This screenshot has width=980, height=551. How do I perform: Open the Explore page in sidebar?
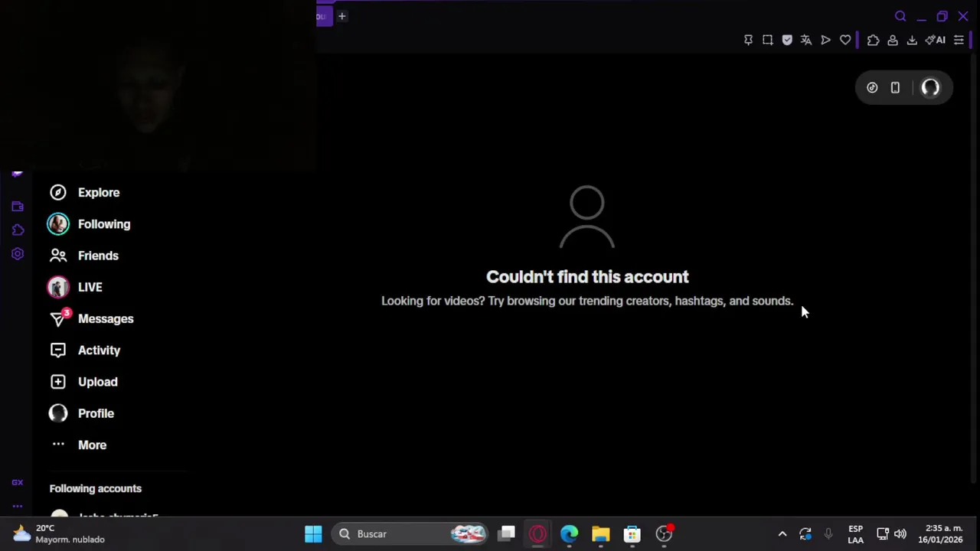[x=85, y=193]
